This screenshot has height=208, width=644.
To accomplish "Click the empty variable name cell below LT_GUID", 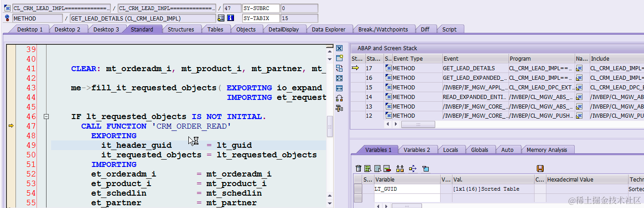I will coord(407,198).
